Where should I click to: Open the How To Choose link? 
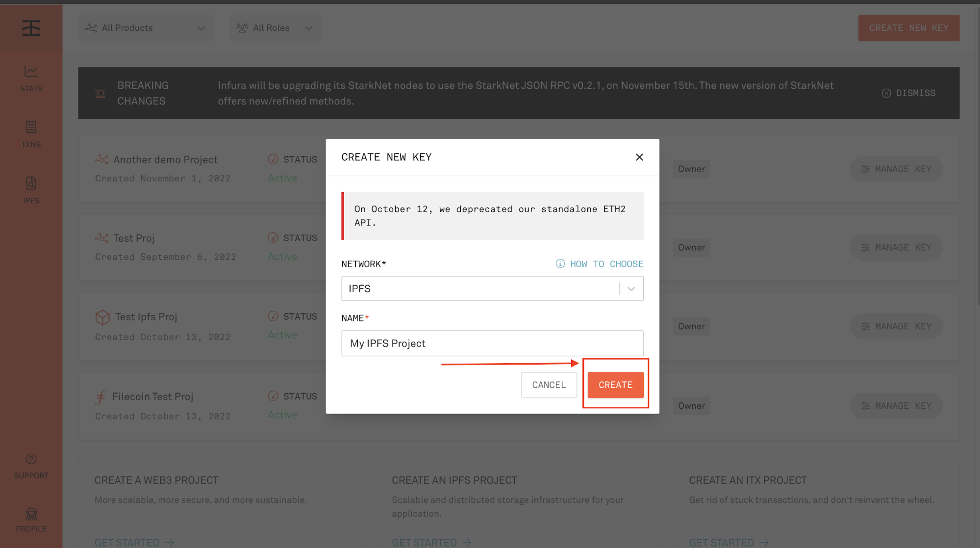[x=606, y=264]
